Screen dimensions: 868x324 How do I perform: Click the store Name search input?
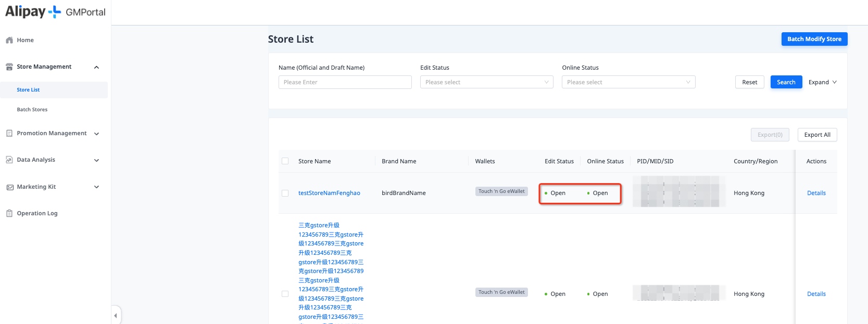tap(345, 82)
